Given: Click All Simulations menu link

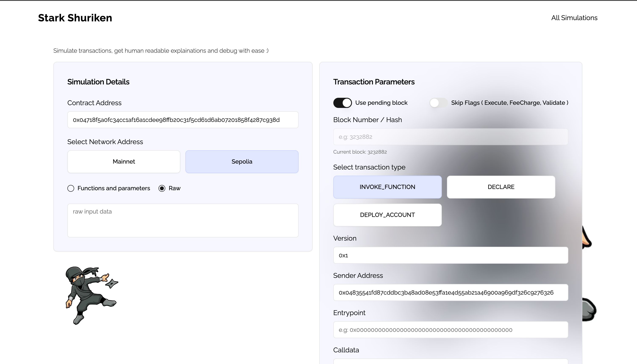Looking at the screenshot, I should click(x=574, y=18).
